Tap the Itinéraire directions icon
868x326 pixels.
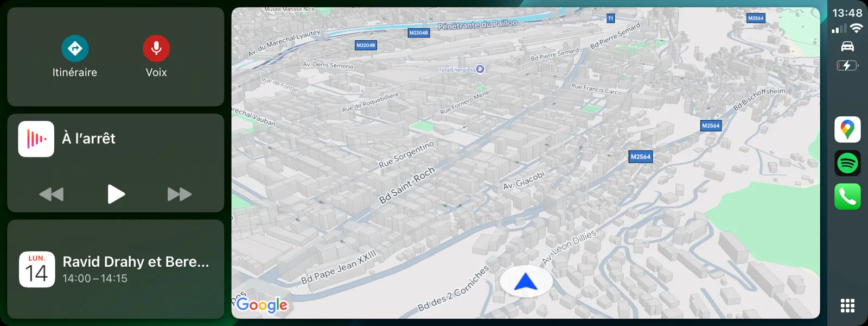75,48
